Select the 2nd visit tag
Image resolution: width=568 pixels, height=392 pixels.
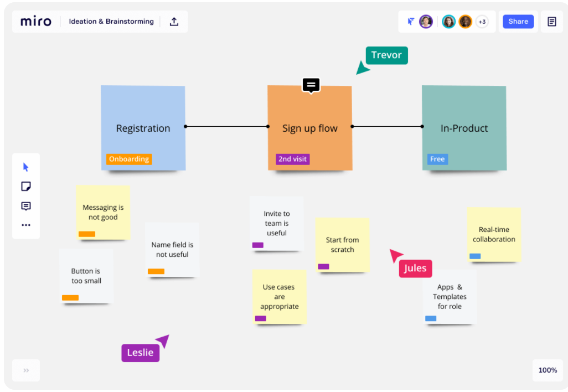click(x=292, y=159)
